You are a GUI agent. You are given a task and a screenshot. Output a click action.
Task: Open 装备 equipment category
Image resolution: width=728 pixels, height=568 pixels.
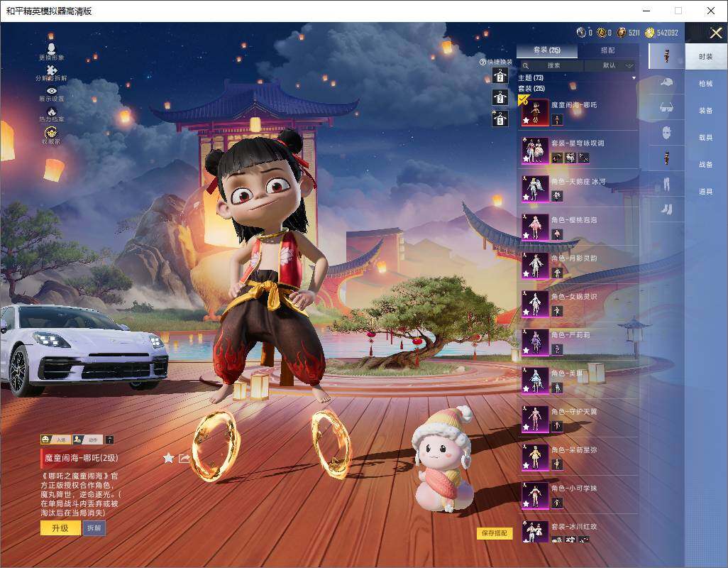[x=706, y=111]
